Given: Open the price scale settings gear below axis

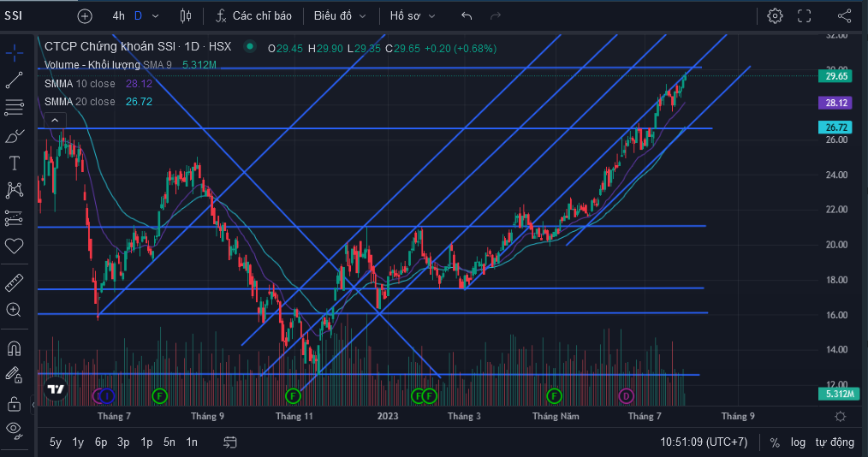Looking at the screenshot, I should [841, 417].
